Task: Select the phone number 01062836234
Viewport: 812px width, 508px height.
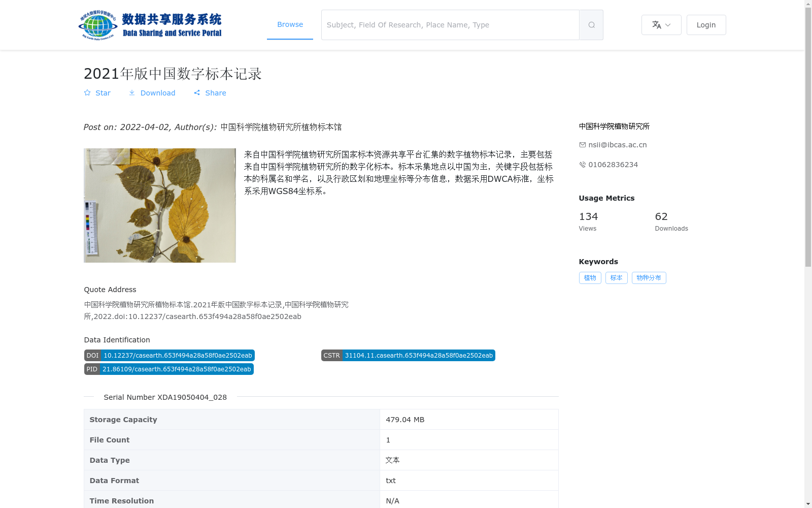Action: 613,165
